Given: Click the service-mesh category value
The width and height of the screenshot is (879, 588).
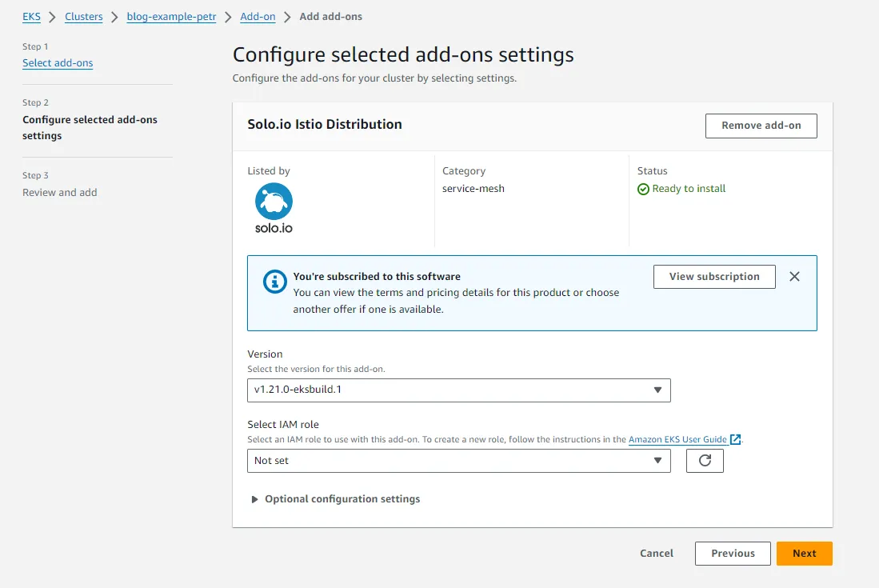Looking at the screenshot, I should pyautogui.click(x=473, y=189).
